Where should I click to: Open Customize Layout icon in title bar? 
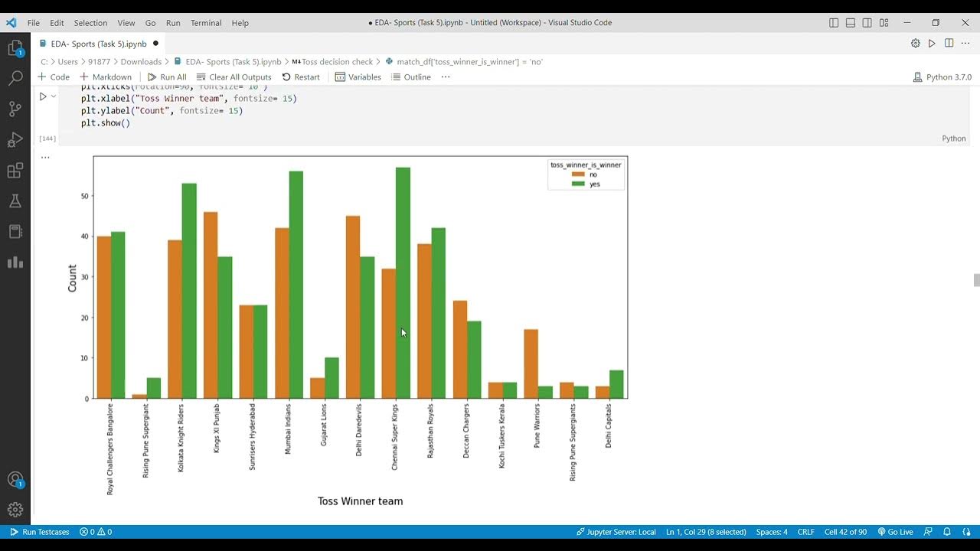tap(884, 23)
